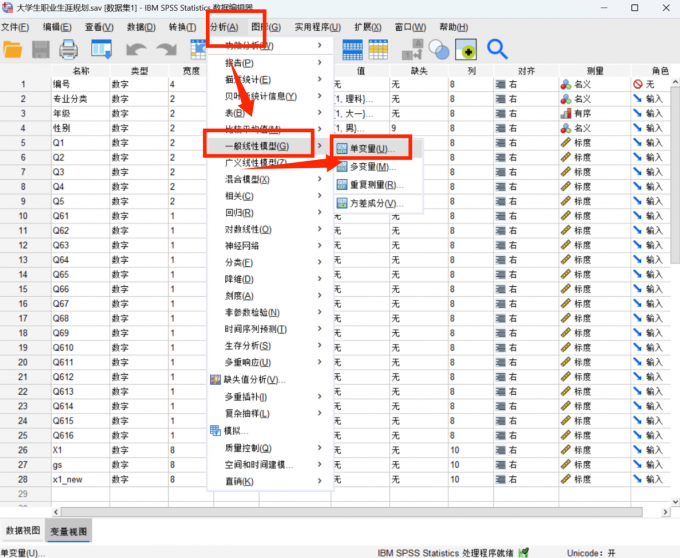
Task: Switch to the 变量视图 tab
Action: (x=69, y=531)
